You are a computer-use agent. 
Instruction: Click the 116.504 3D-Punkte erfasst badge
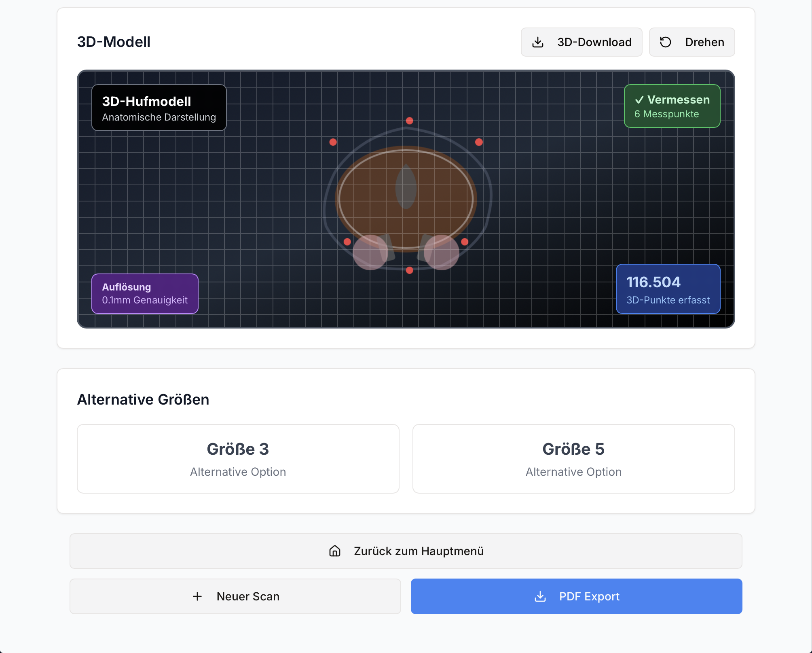[x=668, y=289]
